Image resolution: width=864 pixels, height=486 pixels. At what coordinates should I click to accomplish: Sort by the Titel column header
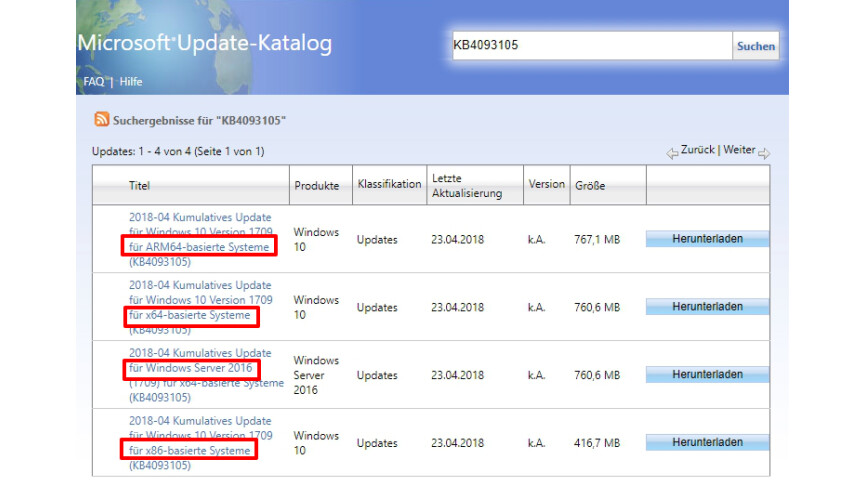tap(139, 186)
